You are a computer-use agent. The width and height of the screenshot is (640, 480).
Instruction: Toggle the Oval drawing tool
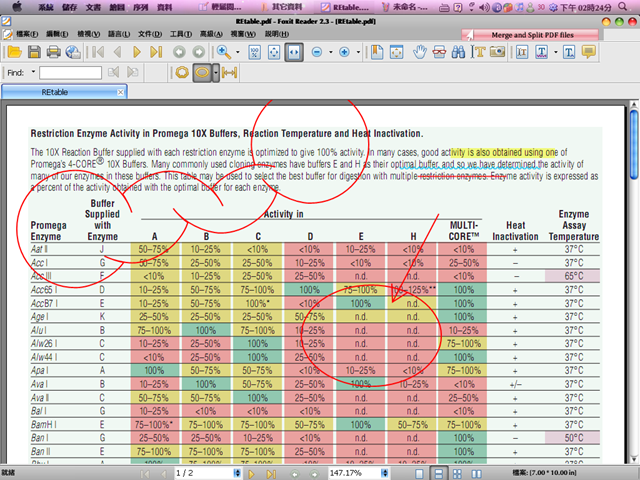click(202, 73)
